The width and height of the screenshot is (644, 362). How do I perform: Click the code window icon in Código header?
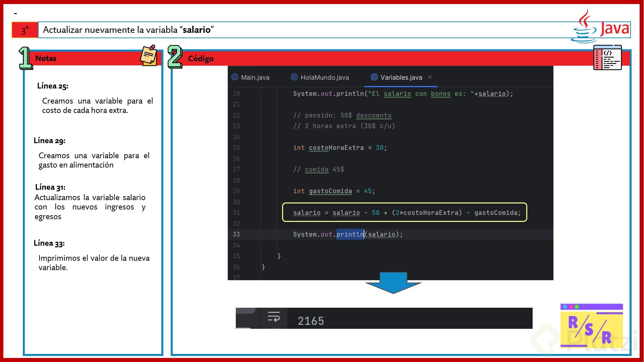607,58
